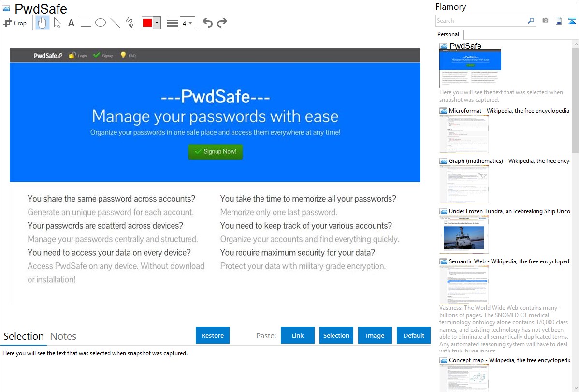Click the search magnifier icon
This screenshot has height=392, width=579.
coord(531,21)
